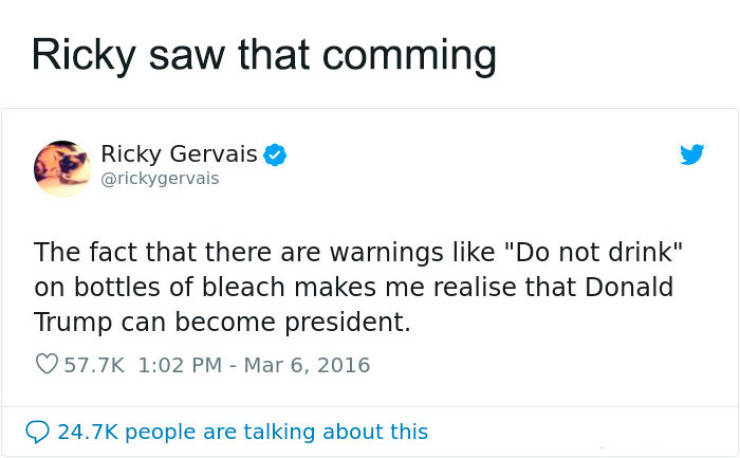Click the first line of the tweet text
Viewport: 740px width, 458px height.
click(358, 252)
